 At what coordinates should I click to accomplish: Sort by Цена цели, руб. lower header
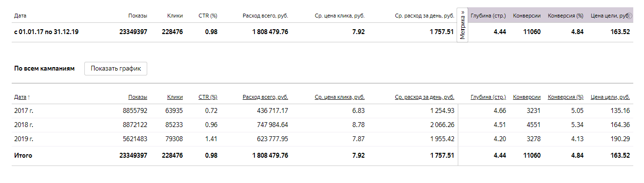tap(610, 97)
